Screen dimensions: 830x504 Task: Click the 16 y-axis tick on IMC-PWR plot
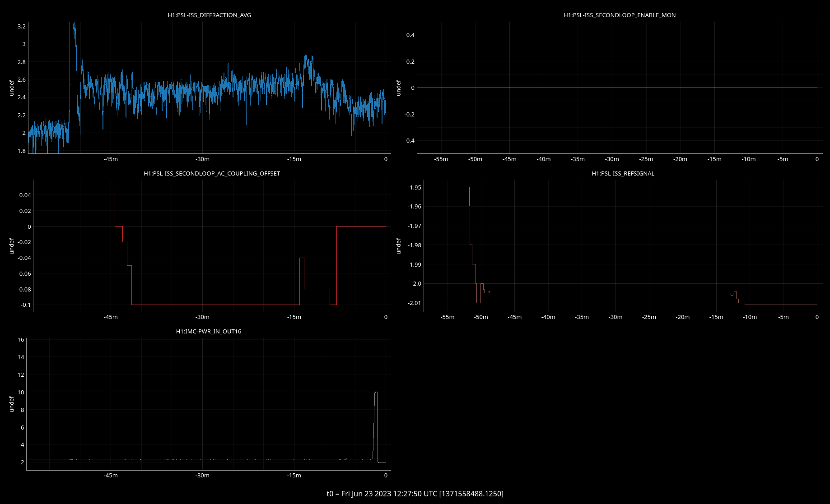tap(21, 340)
